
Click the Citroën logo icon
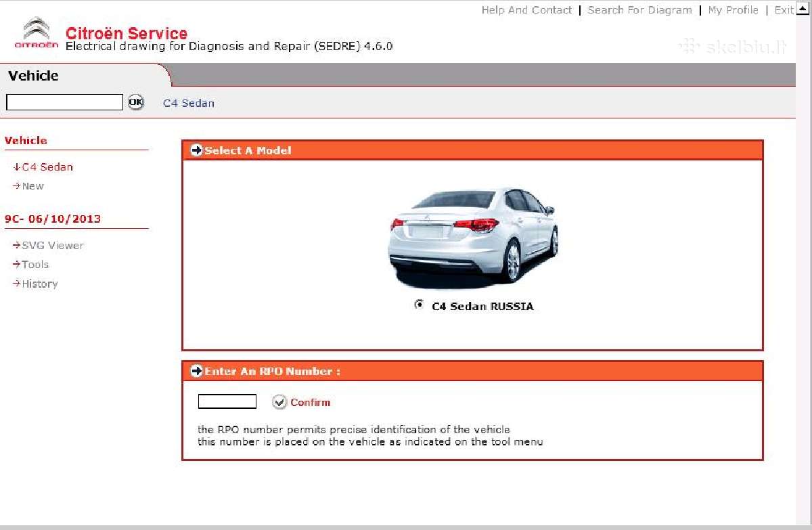[x=37, y=33]
